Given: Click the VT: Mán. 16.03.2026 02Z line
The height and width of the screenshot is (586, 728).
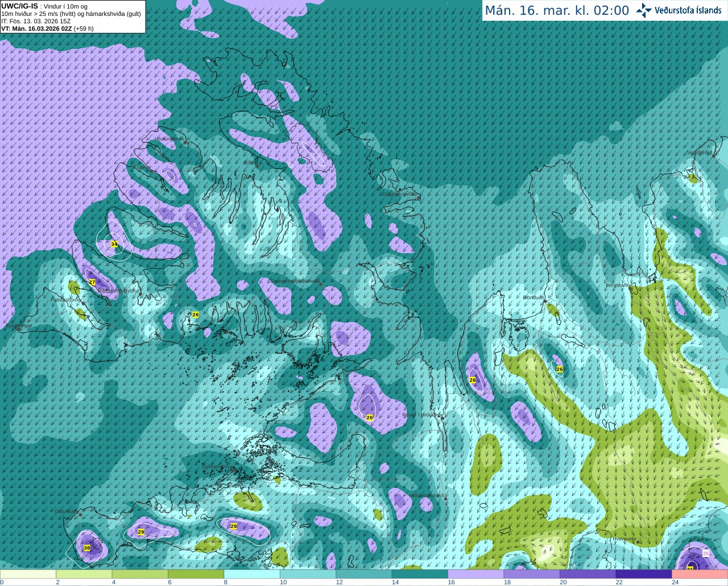Looking at the screenshot, I should click(36, 28).
